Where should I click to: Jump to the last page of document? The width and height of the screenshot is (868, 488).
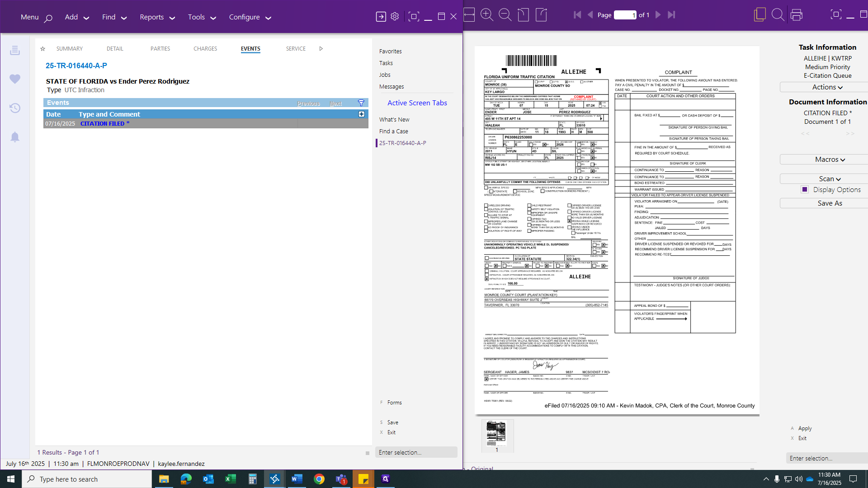click(x=672, y=15)
